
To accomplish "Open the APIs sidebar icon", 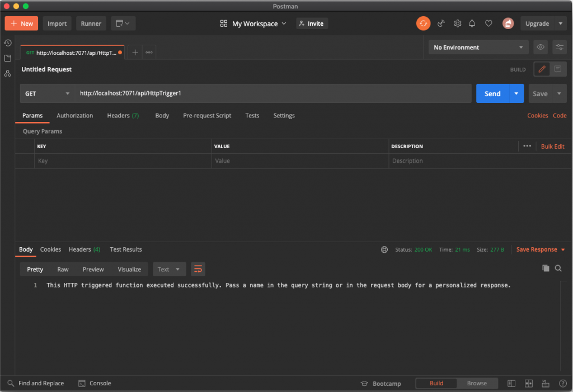I will (8, 73).
